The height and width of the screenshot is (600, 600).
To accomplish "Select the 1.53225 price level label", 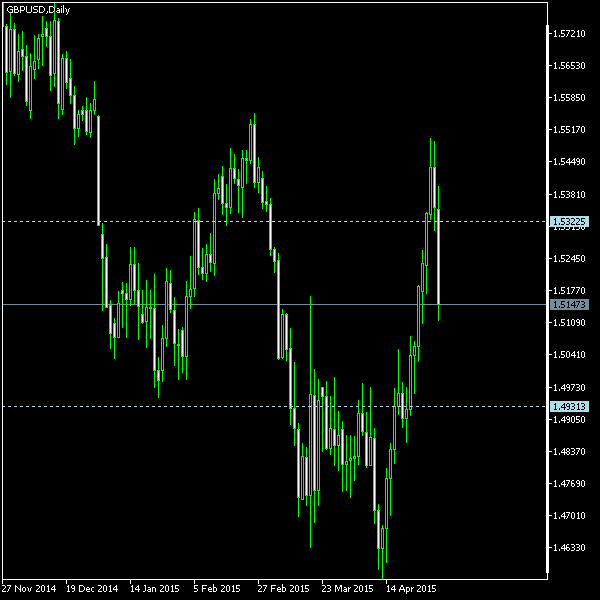I will 569,221.
